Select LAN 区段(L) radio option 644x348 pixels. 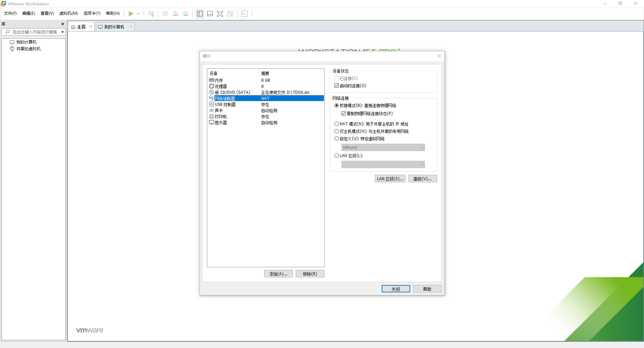[x=336, y=156]
